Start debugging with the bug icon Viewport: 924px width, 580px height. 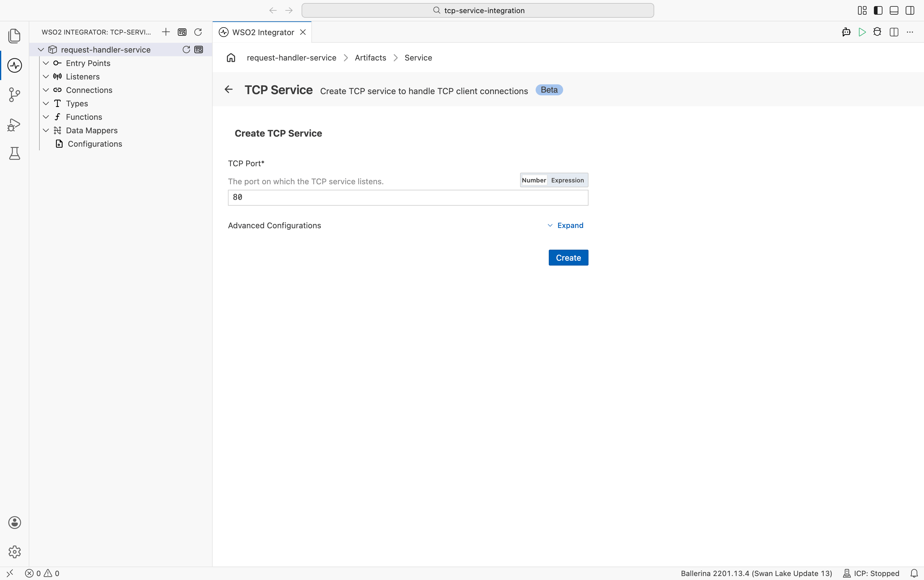(x=877, y=32)
